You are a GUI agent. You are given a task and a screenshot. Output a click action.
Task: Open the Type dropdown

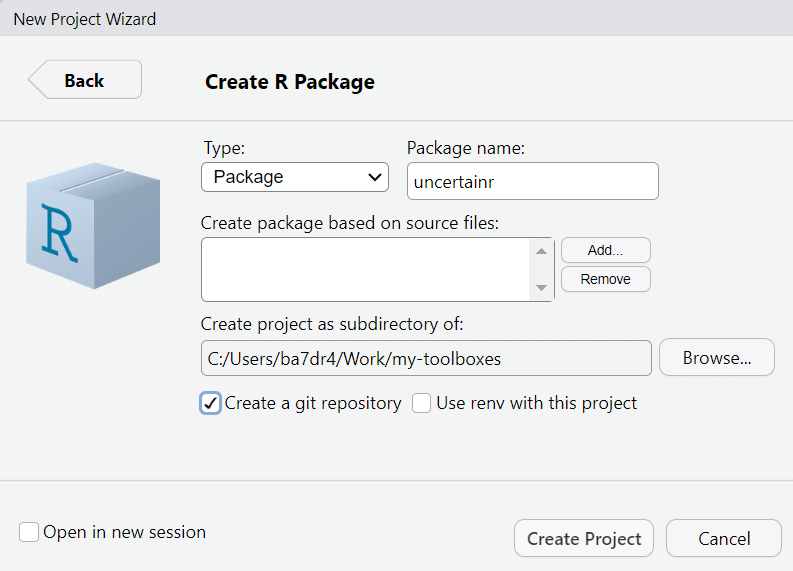295,177
